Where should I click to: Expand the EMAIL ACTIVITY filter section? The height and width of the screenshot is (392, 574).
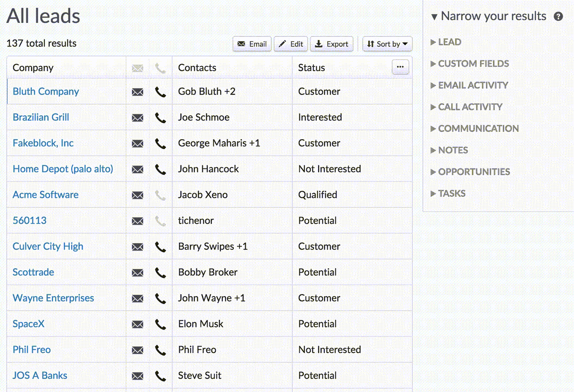point(469,85)
